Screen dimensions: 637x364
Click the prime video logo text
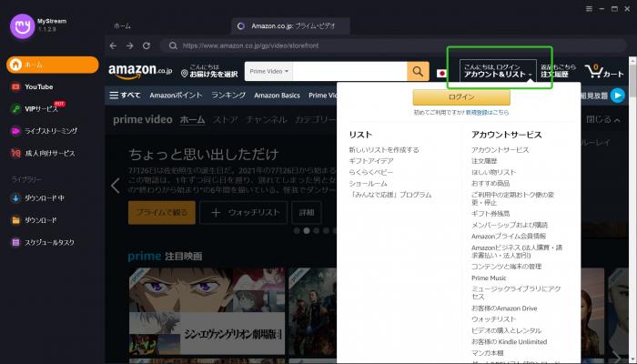click(x=143, y=119)
